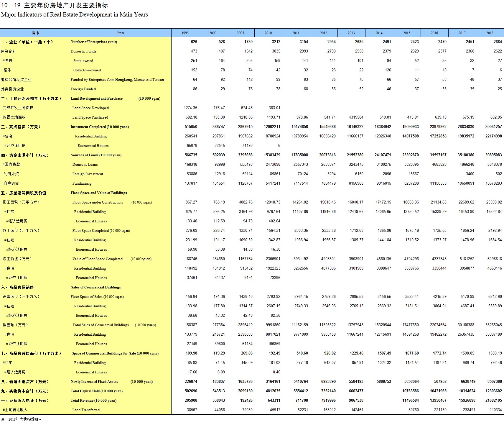Image resolution: width=504 pixels, height=443 pixels.
Task: Select 'Sources of Funds (10 000 yuan)' label
Action: click(x=96, y=155)
